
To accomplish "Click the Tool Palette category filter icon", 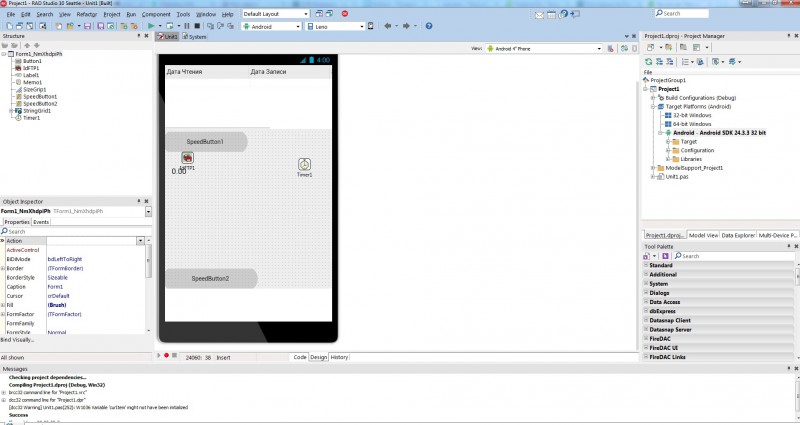I will [647, 256].
